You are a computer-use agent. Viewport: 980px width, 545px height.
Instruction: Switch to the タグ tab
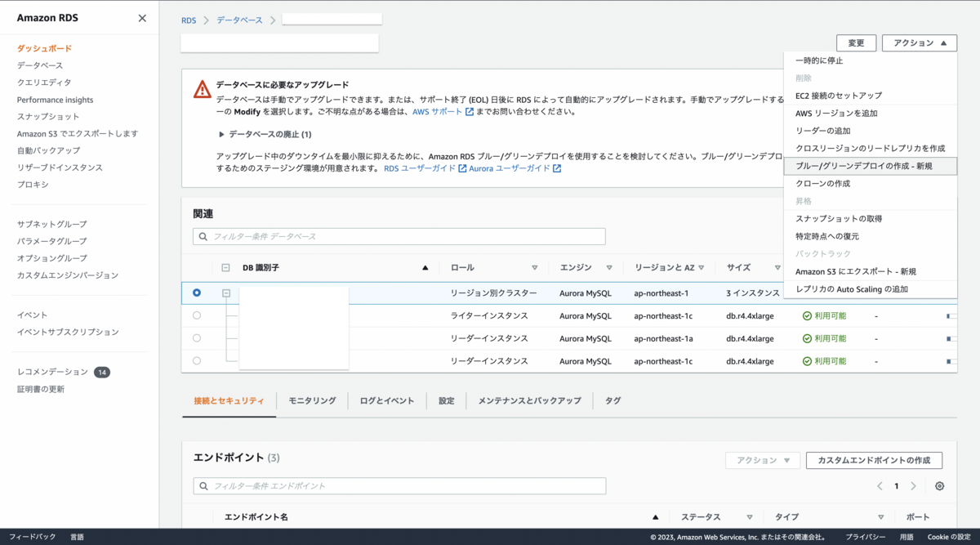tap(612, 400)
